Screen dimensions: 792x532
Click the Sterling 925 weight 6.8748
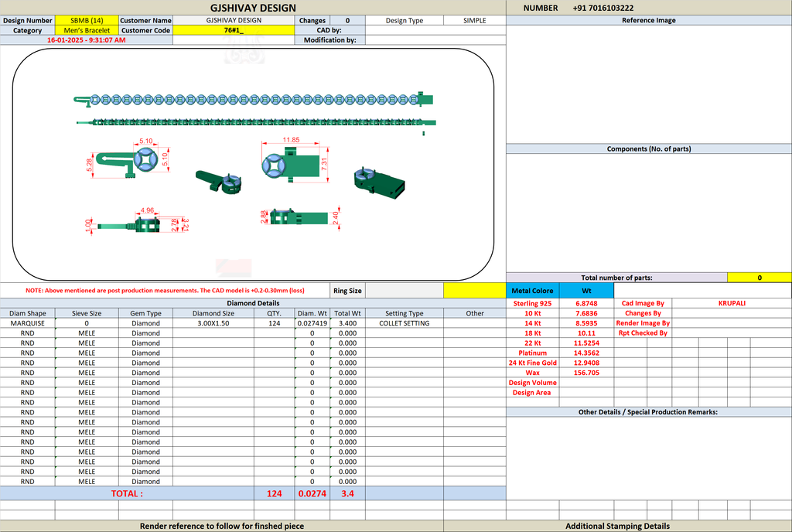coord(586,303)
